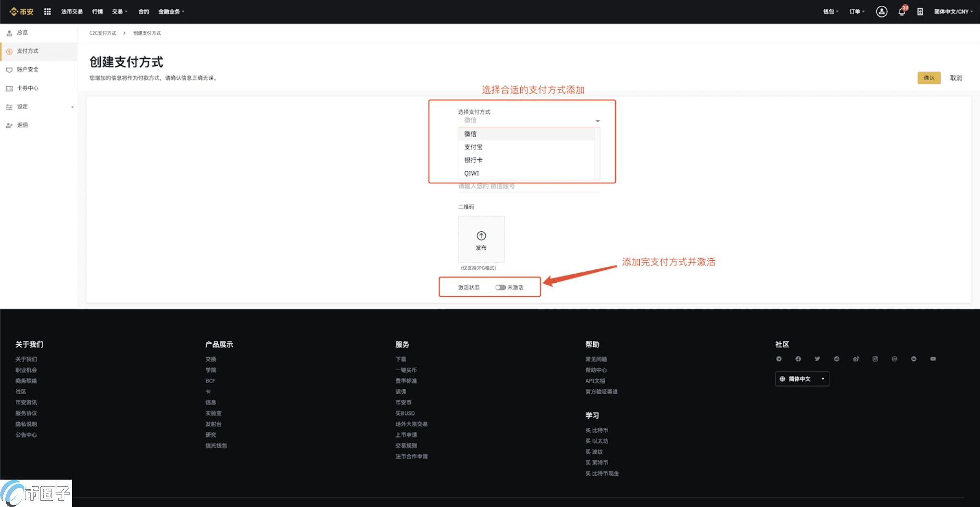This screenshot has height=507, width=980.
Task: Open the footer 一键买币 link
Action: 406,370
